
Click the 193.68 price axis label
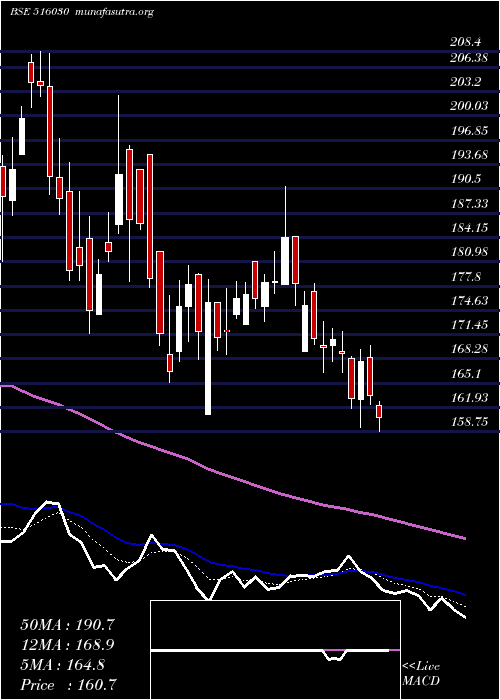[469, 155]
